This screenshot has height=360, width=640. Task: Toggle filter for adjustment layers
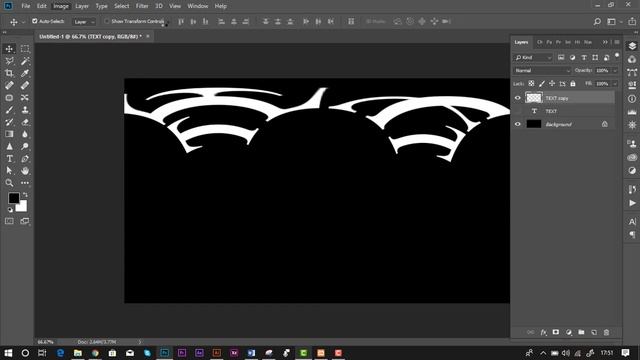coord(573,58)
